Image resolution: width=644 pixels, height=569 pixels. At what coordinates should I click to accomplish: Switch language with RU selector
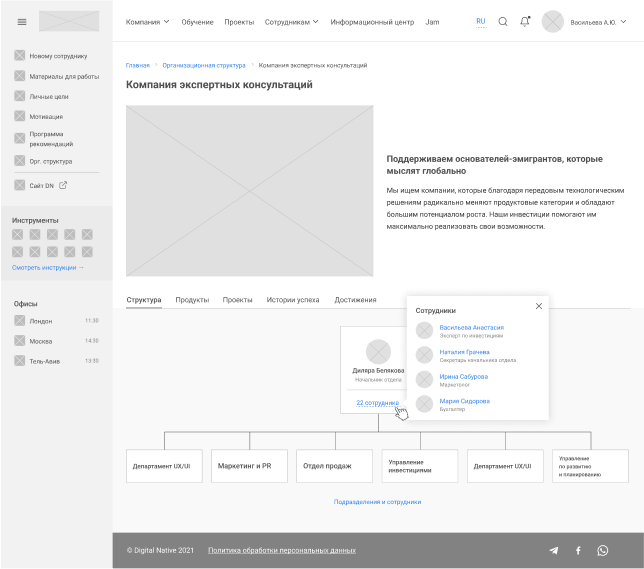coord(481,21)
